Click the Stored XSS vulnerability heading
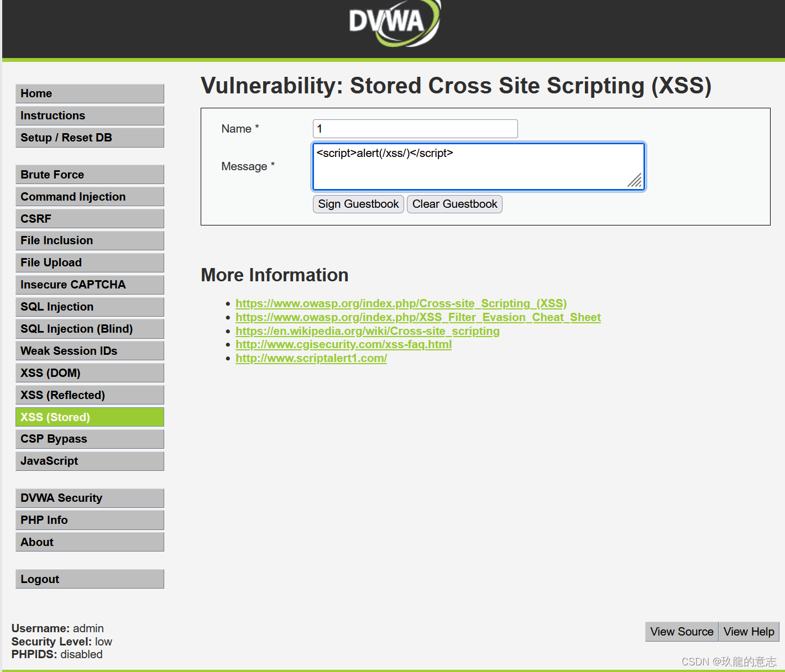785x672 pixels. (456, 86)
